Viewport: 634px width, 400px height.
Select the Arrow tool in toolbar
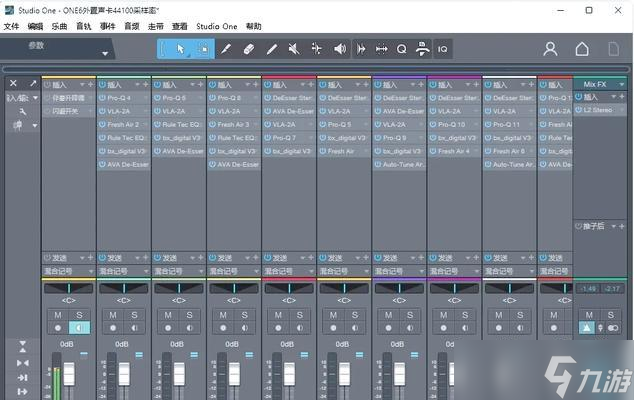pos(181,48)
